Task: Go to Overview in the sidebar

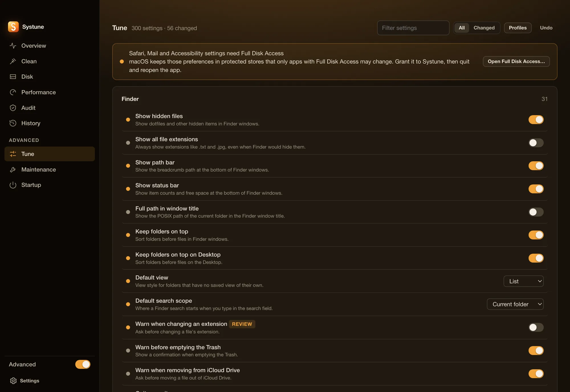Action: [50, 46]
